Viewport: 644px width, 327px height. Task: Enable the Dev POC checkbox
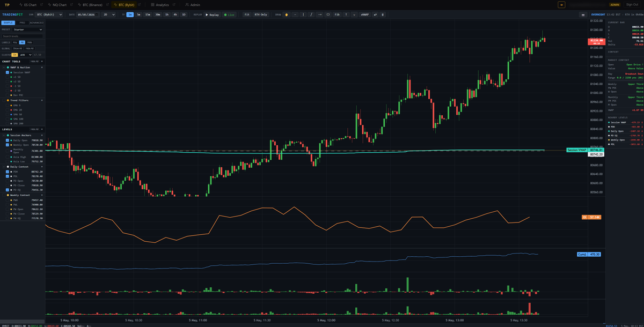click(8, 95)
